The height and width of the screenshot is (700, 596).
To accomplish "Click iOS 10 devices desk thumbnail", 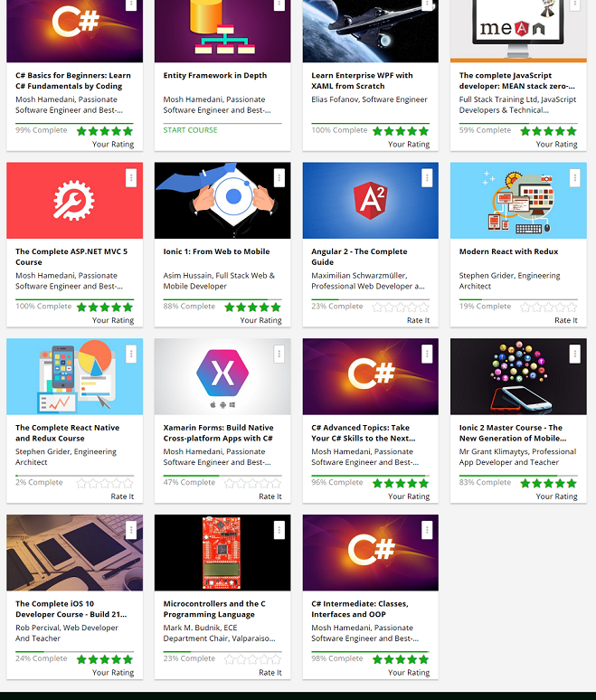I will (x=74, y=553).
